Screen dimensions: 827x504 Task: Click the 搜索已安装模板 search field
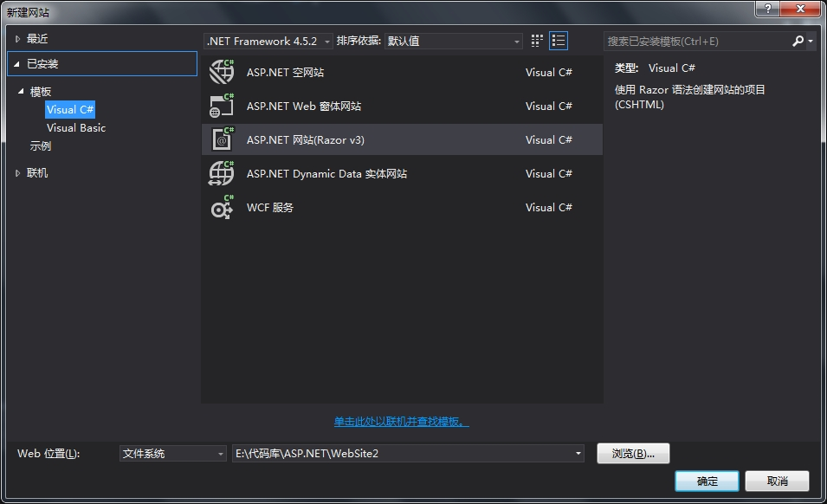pyautogui.click(x=696, y=41)
